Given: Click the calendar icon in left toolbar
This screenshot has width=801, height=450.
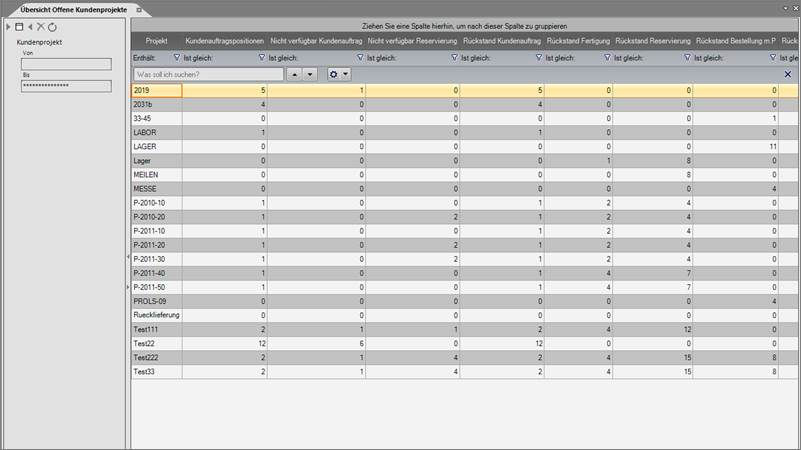Looking at the screenshot, I should pyautogui.click(x=19, y=27).
